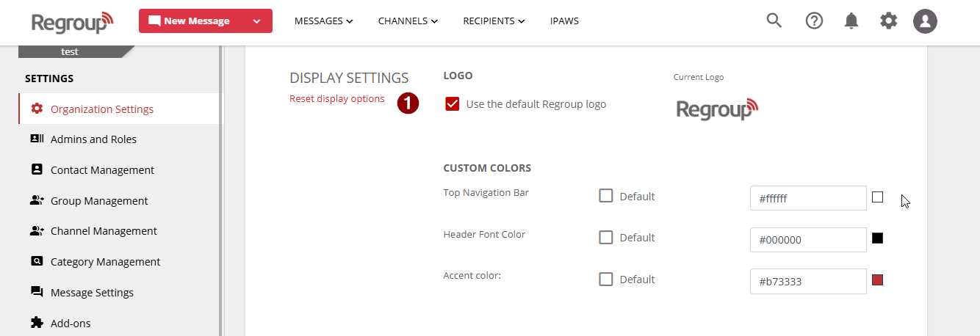The height and width of the screenshot is (336, 980).
Task: Open search from the top bar
Action: 774,21
